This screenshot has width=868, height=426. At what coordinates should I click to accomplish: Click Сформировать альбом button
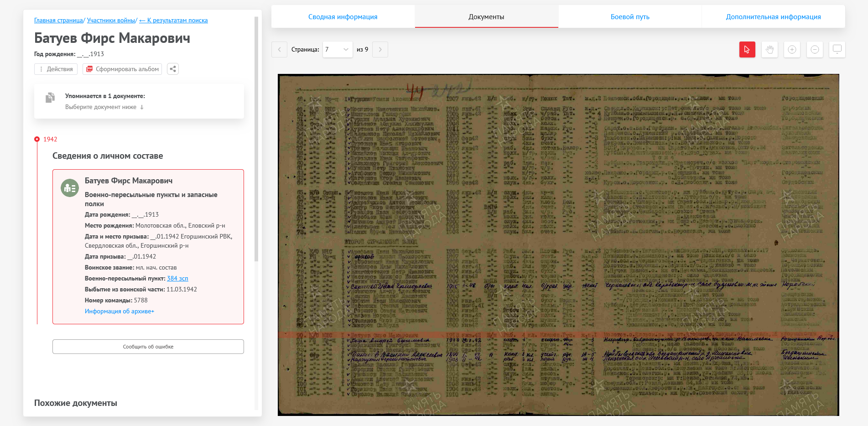pyautogui.click(x=122, y=69)
